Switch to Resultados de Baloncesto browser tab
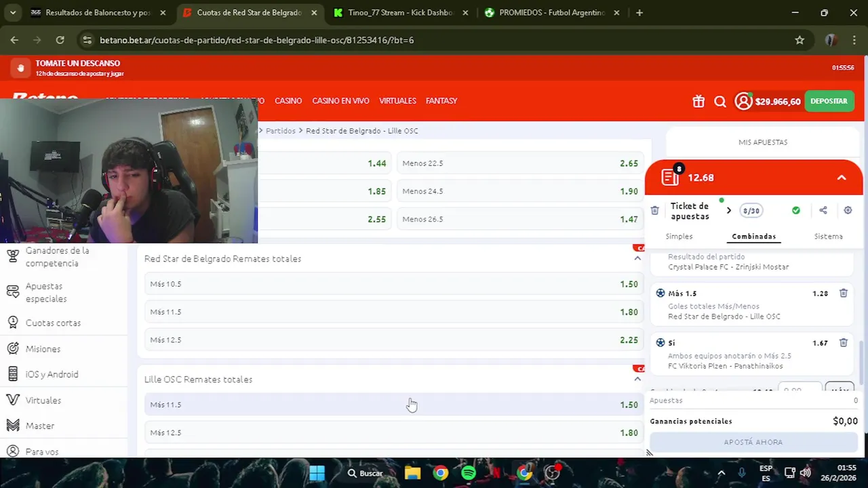868x488 pixels. pos(98,12)
